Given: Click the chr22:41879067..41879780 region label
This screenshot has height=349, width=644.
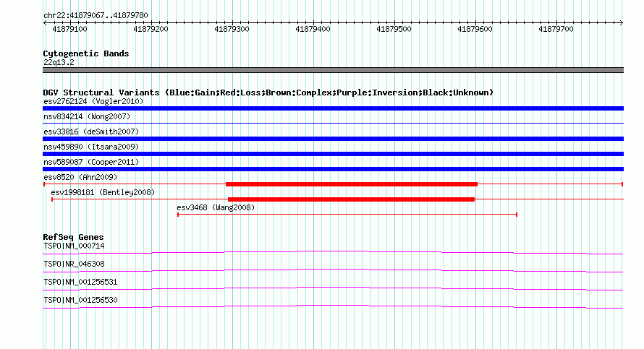Looking at the screenshot, I should tap(96, 15).
